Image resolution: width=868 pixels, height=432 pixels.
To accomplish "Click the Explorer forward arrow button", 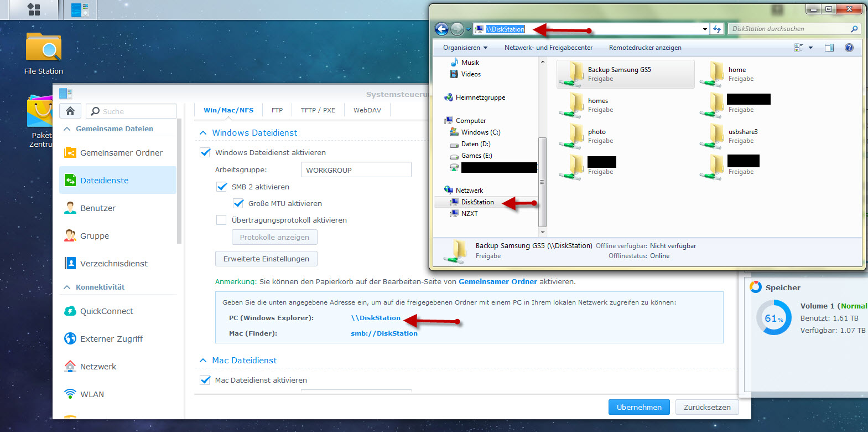I will tap(457, 29).
